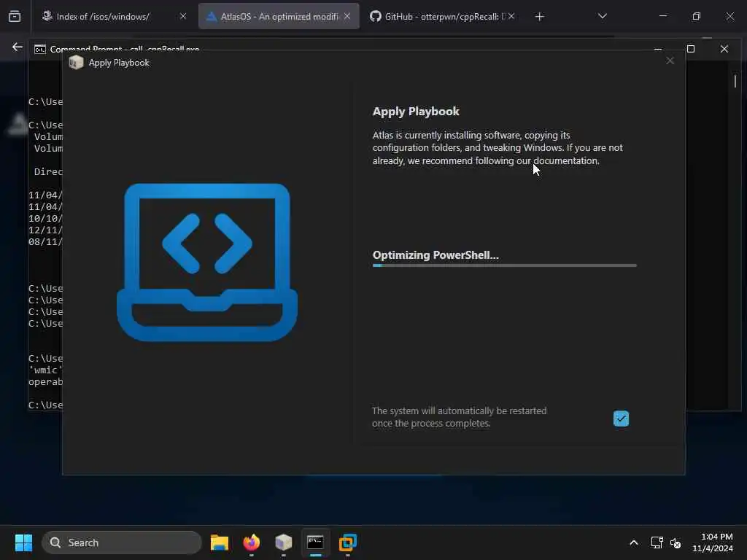Toggle the automatic restart checkbox
747x560 pixels.
[621, 419]
